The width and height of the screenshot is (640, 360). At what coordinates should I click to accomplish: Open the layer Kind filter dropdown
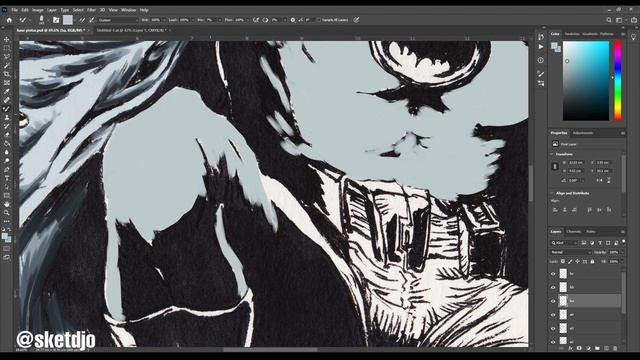point(564,243)
